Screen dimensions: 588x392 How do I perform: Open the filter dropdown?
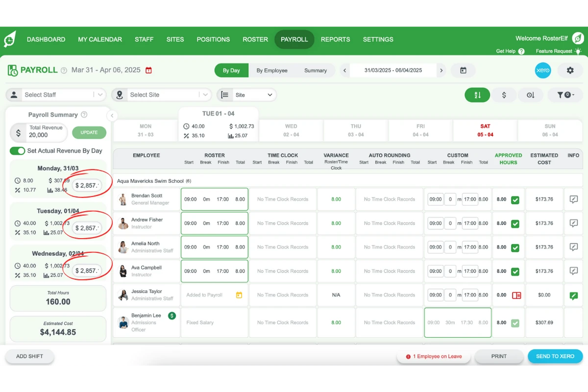point(565,95)
